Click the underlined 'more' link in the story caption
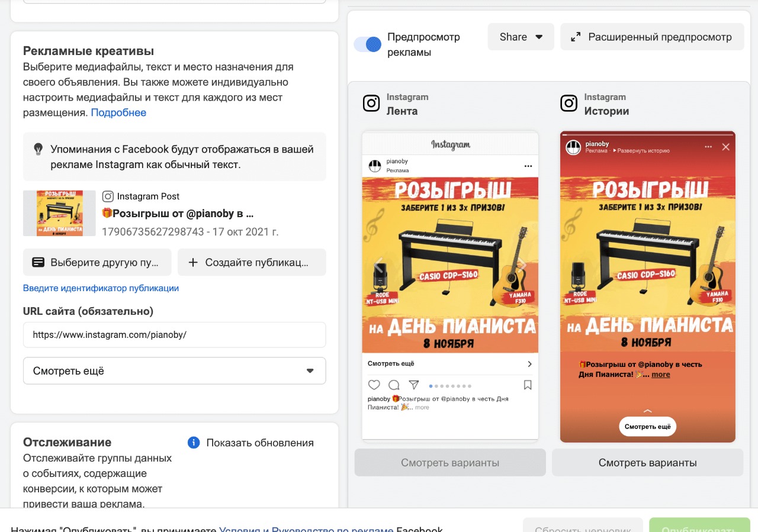The image size is (758, 532). pyautogui.click(x=661, y=375)
